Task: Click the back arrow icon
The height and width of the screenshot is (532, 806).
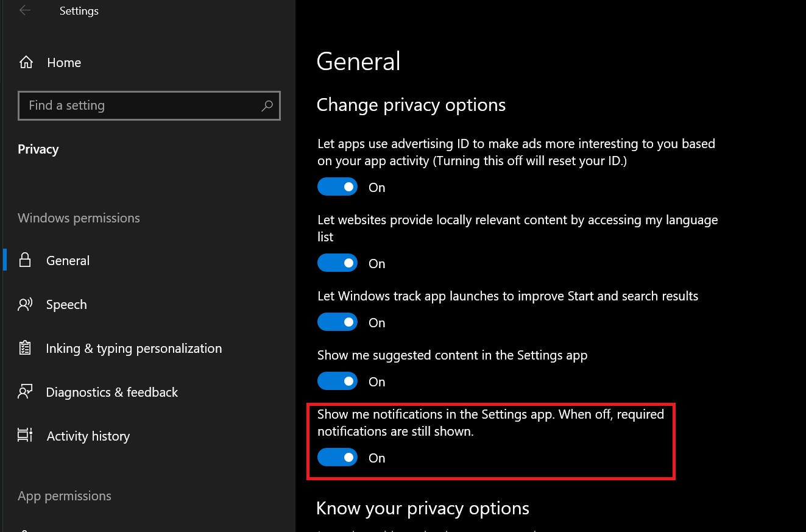Action: tap(24, 10)
